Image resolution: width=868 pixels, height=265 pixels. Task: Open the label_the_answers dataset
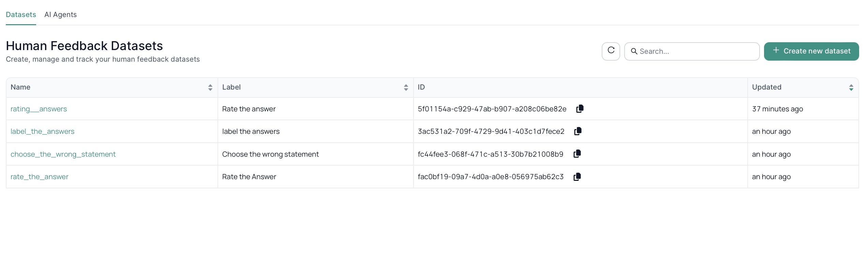coord(42,131)
